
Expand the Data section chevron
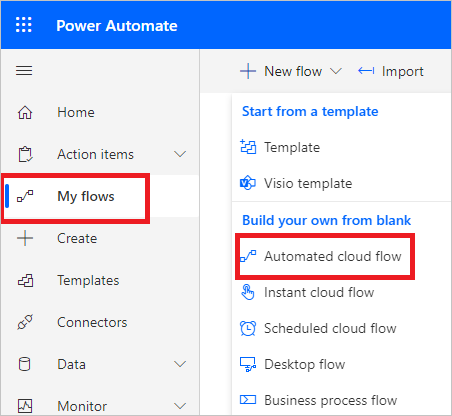click(180, 364)
